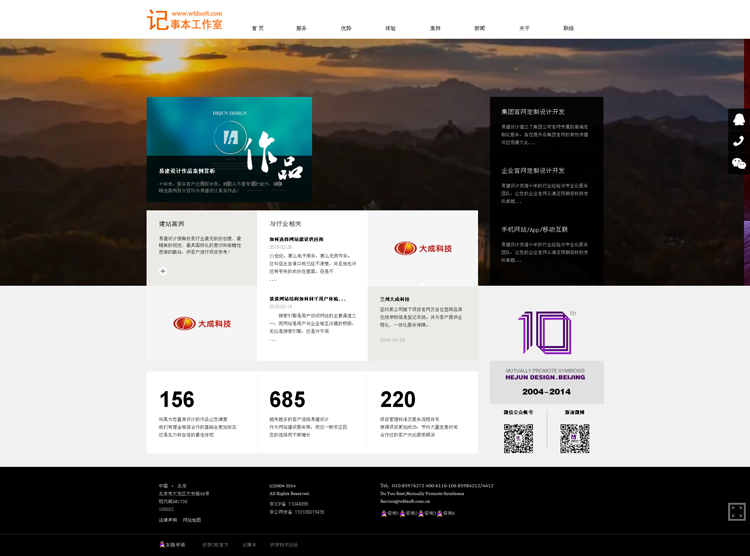Click the QQ penguin icon for 客服2
750x556 pixels.
(x=402, y=513)
